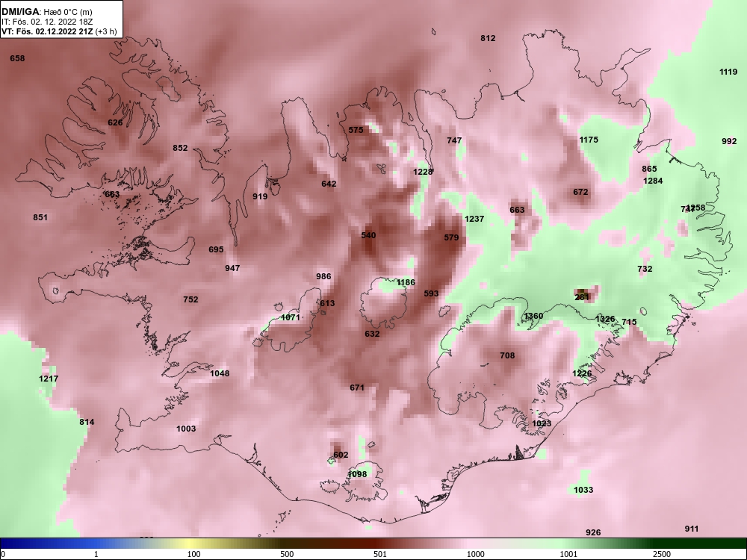Screen dimensions: 747x560
Task: Select the 752 value in the west
Action: (x=190, y=300)
